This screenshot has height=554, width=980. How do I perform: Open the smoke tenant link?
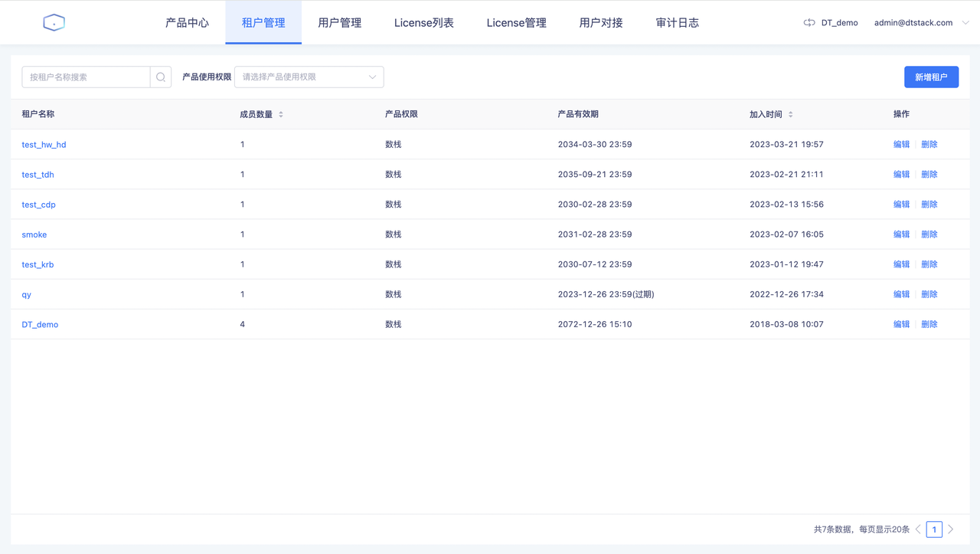34,234
